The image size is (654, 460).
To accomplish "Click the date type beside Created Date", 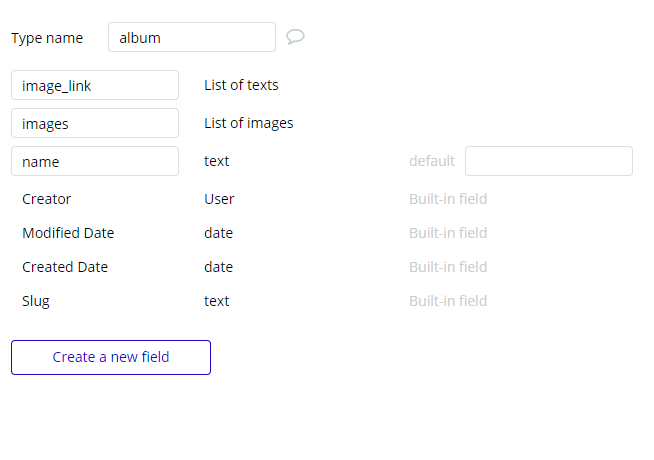I will 218,267.
